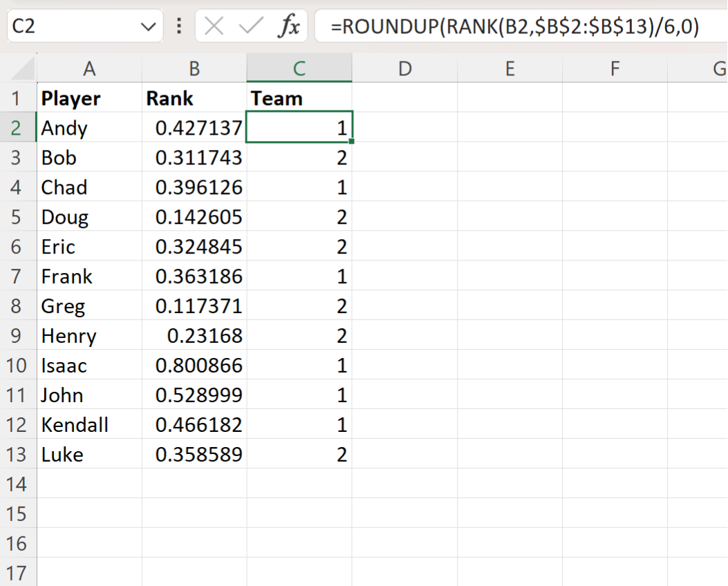Click the Team header cell C1

[299, 98]
